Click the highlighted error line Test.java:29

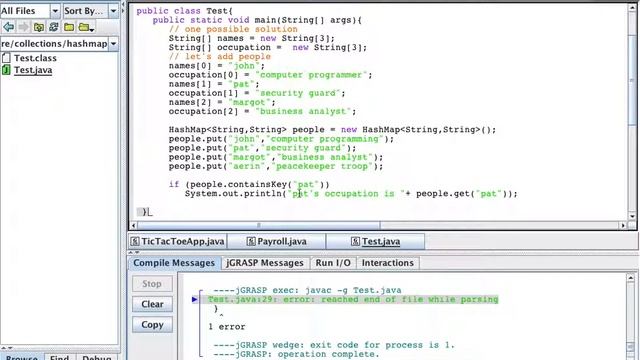coord(353,300)
